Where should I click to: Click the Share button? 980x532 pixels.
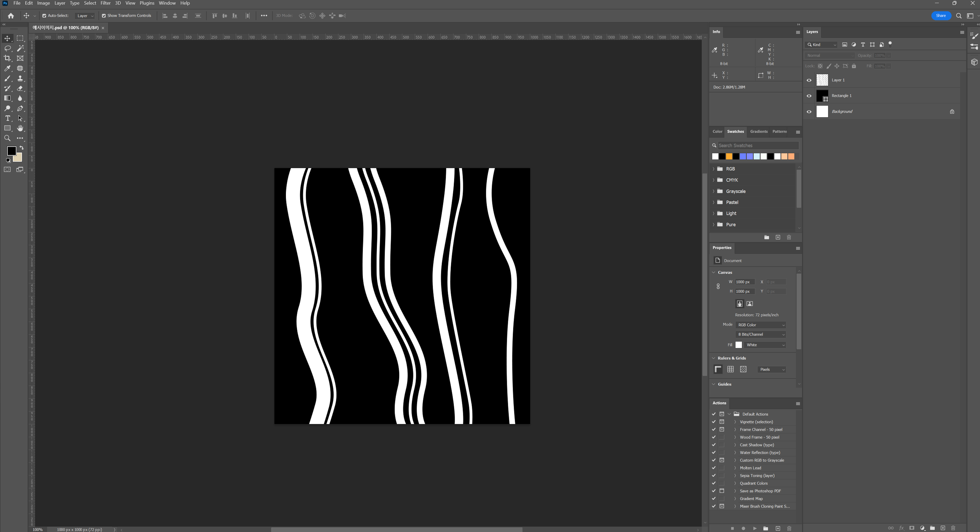pyautogui.click(x=941, y=16)
